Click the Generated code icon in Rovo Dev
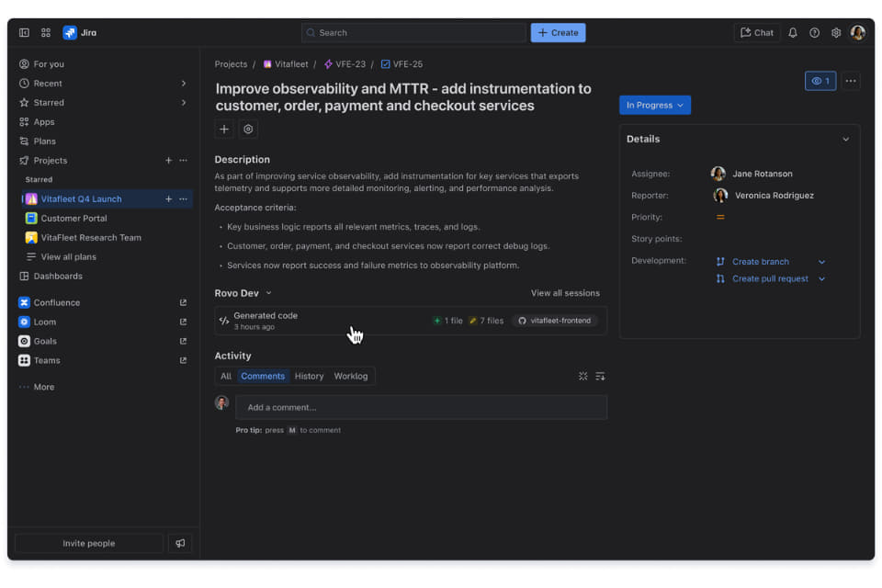The width and height of the screenshot is (882, 588). pyautogui.click(x=224, y=321)
